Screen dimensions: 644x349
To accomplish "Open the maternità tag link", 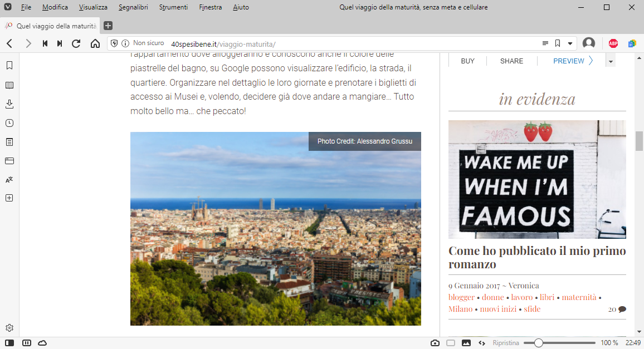I will click(x=579, y=297).
